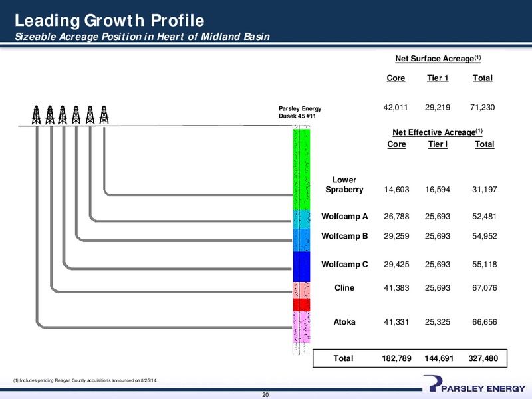Select the cyan Wolfcamp A log section
The width and height of the screenshot is (532, 399).
302,219
